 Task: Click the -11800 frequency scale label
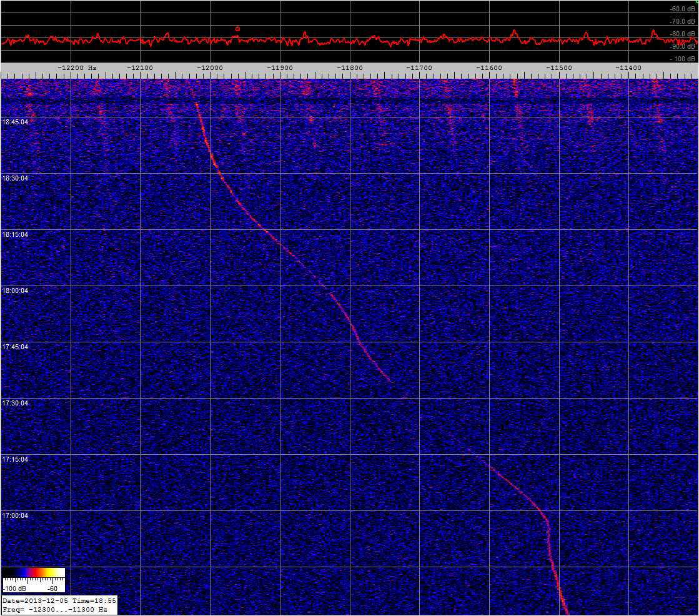[349, 67]
